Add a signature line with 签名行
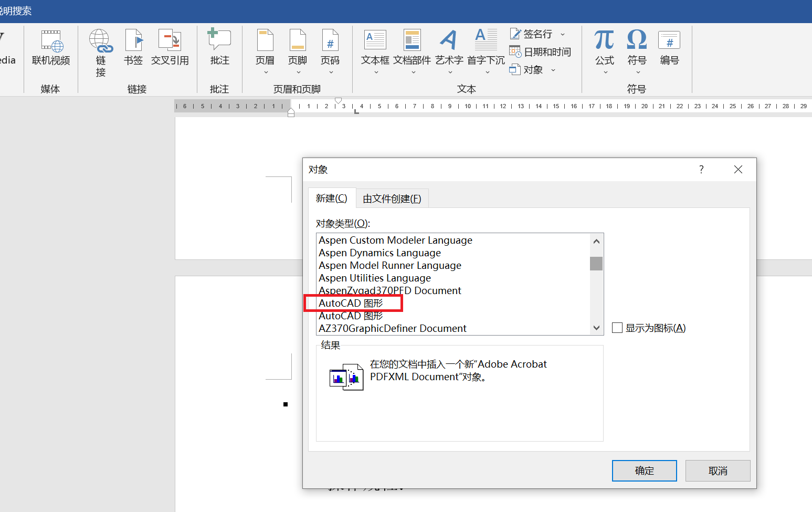Image resolution: width=812 pixels, height=512 pixels. click(x=532, y=33)
